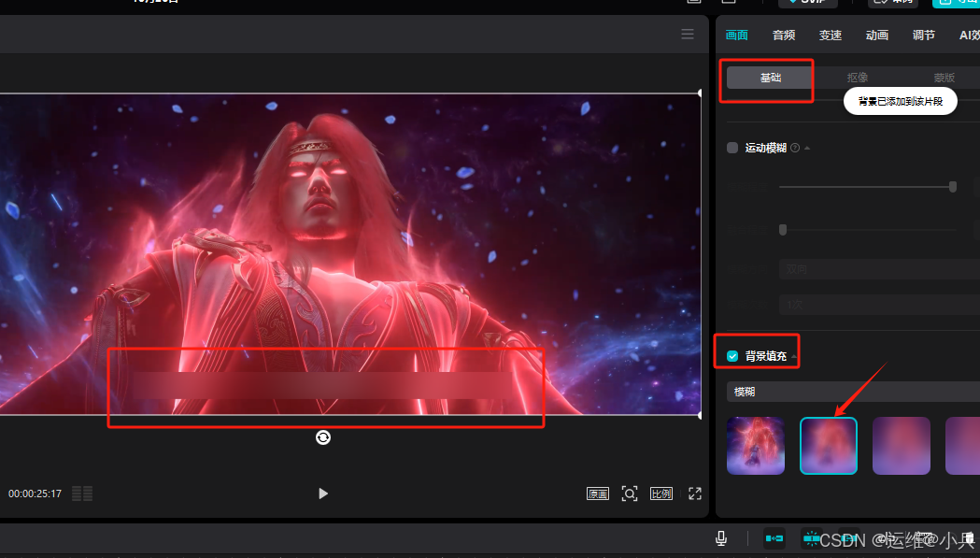
Task: Toggle the main track magnet icon
Action: [774, 538]
